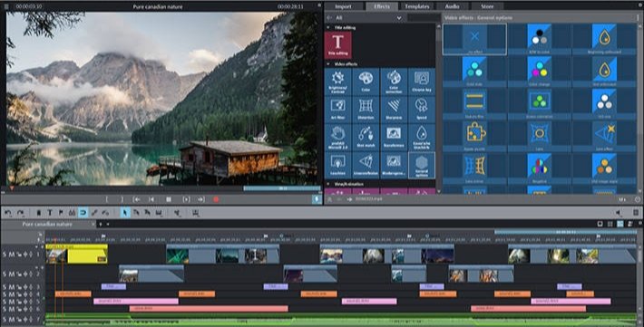The height and width of the screenshot is (327, 644).
Task: Click the Redo arrow in timeline toolbar
Action: pos(20,213)
